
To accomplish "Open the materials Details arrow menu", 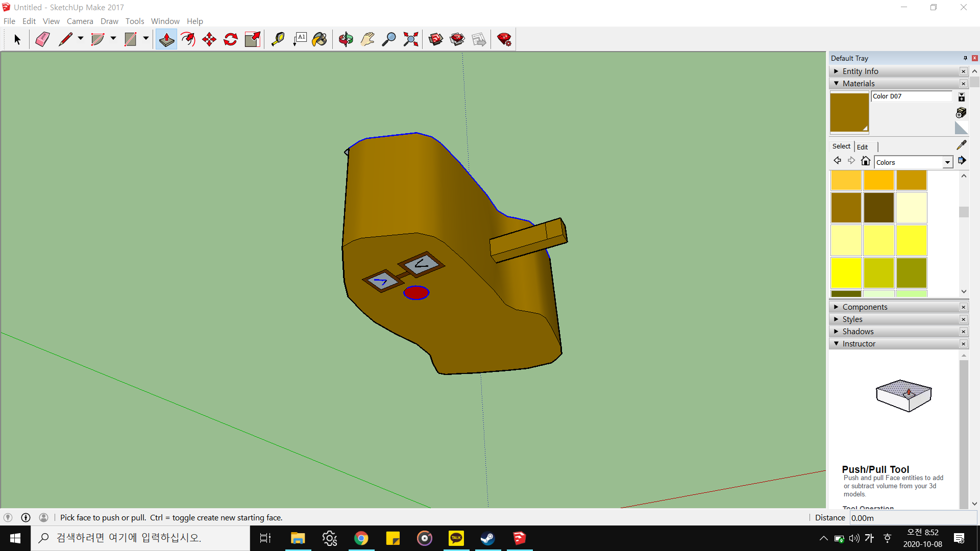I will [962, 161].
